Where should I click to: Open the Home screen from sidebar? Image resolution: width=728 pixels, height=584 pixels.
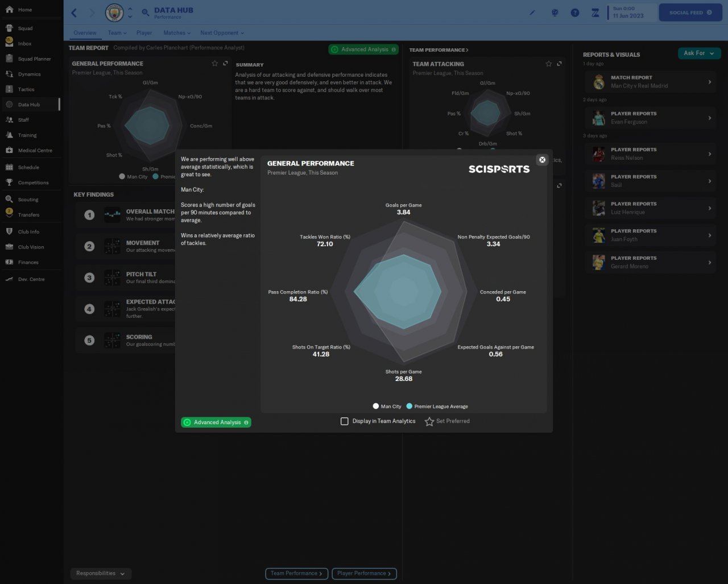point(24,10)
